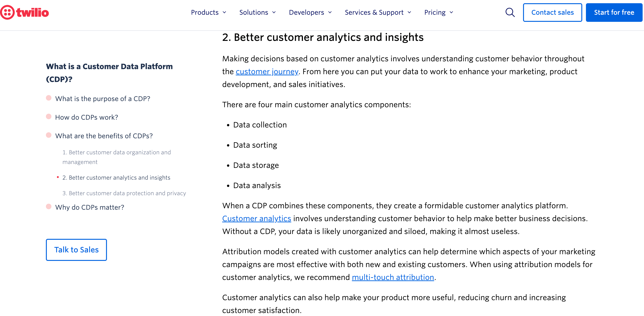This screenshot has height=316, width=644.
Task: Open the search icon
Action: 510,12
